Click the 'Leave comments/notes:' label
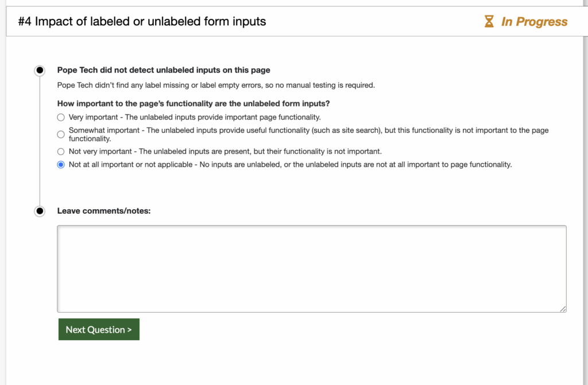This screenshot has width=588, height=385. [x=104, y=211]
